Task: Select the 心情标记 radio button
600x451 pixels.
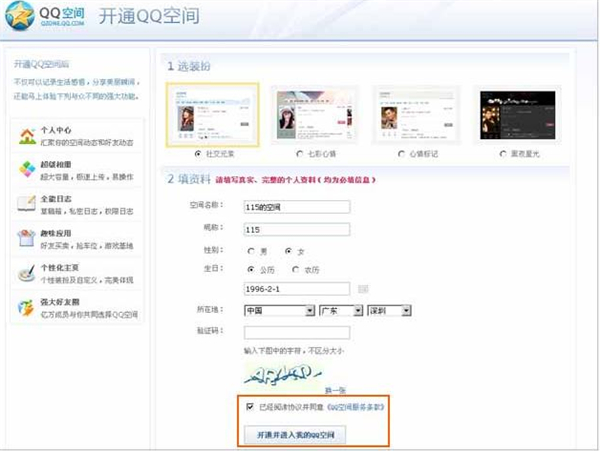Action: [x=401, y=154]
